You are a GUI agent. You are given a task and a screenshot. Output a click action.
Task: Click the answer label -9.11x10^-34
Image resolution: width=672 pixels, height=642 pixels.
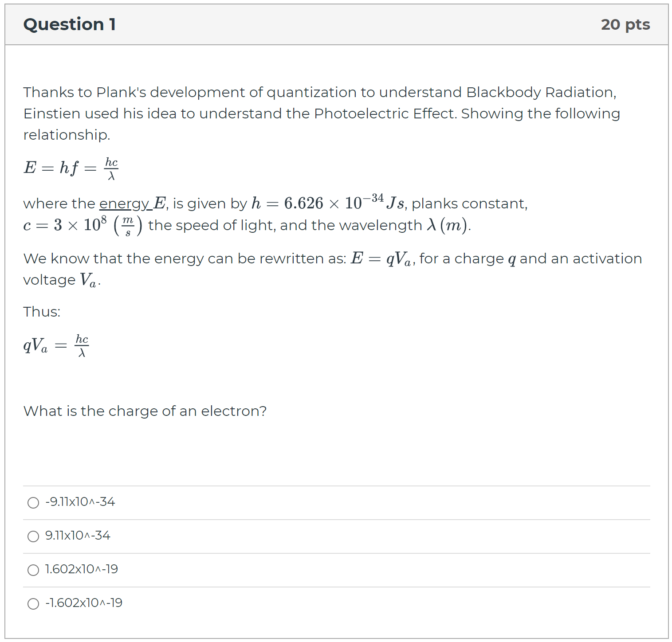(79, 502)
